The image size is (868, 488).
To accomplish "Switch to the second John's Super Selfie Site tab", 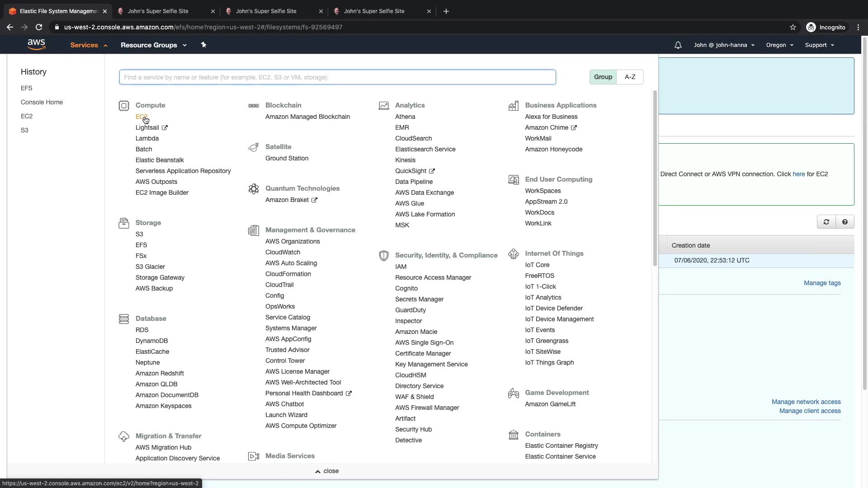I will [x=266, y=11].
